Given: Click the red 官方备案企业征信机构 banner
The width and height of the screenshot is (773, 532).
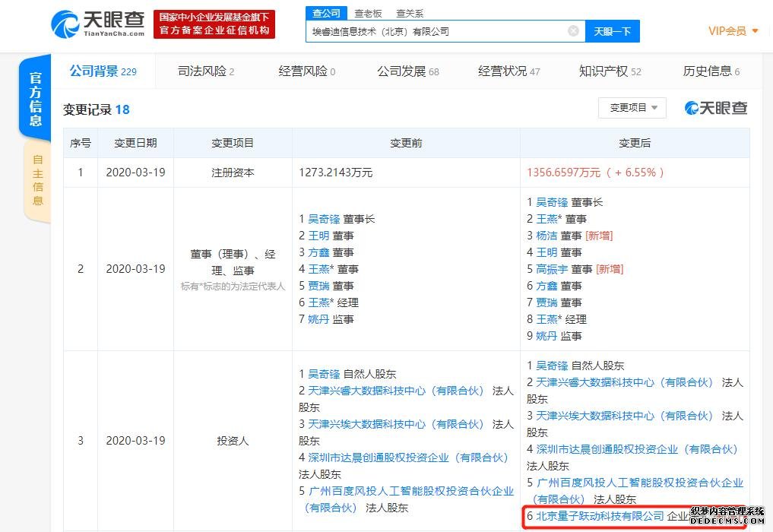Looking at the screenshot, I should (x=214, y=24).
